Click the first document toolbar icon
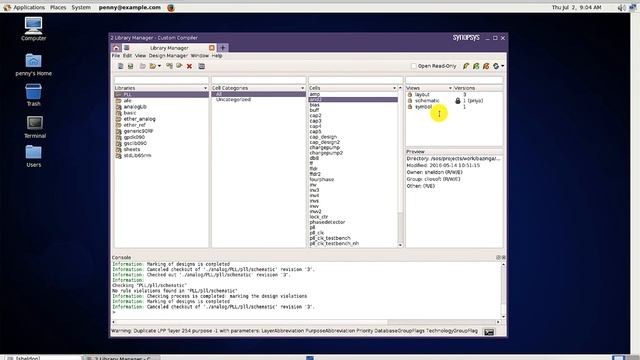640x360 pixels. pos(120,66)
